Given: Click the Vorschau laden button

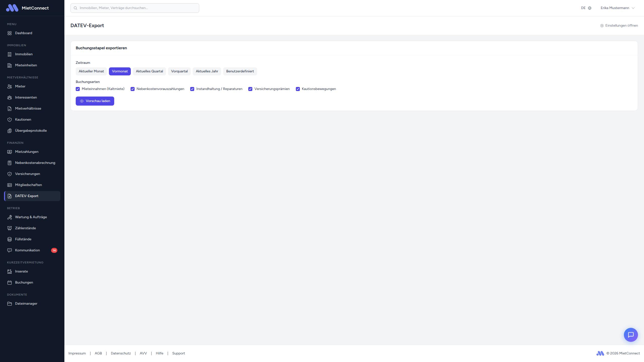Looking at the screenshot, I should click(x=95, y=101).
